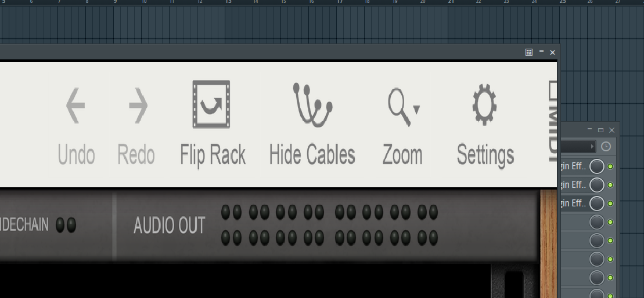Toggle green enable LED of first Plugin Eff slot
The width and height of the screenshot is (644, 298).
click(x=610, y=166)
